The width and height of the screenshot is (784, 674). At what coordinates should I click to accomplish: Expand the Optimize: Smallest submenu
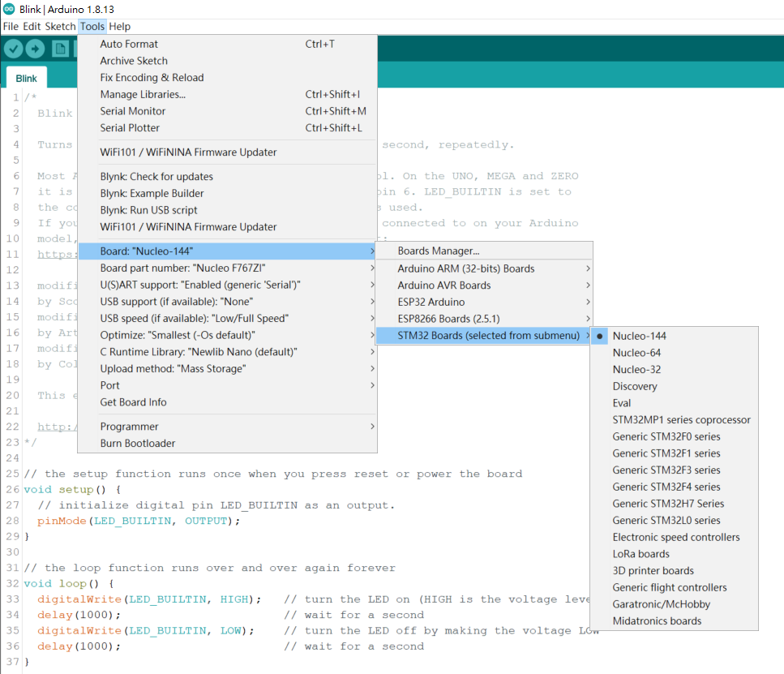(x=228, y=335)
